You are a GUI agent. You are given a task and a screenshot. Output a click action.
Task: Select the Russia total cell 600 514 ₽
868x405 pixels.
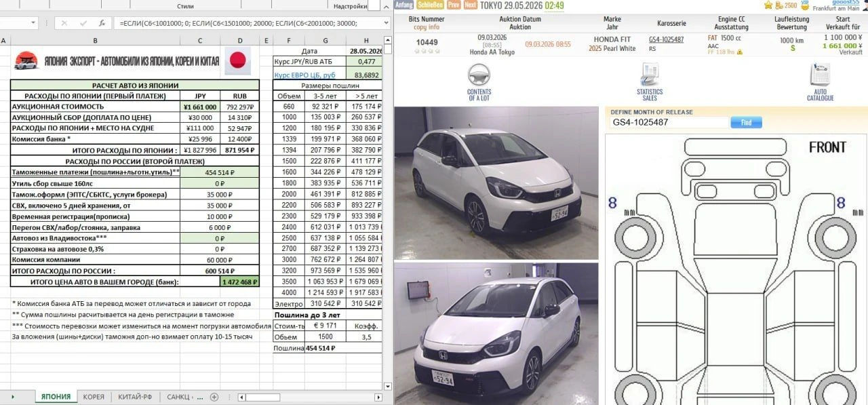click(220, 271)
